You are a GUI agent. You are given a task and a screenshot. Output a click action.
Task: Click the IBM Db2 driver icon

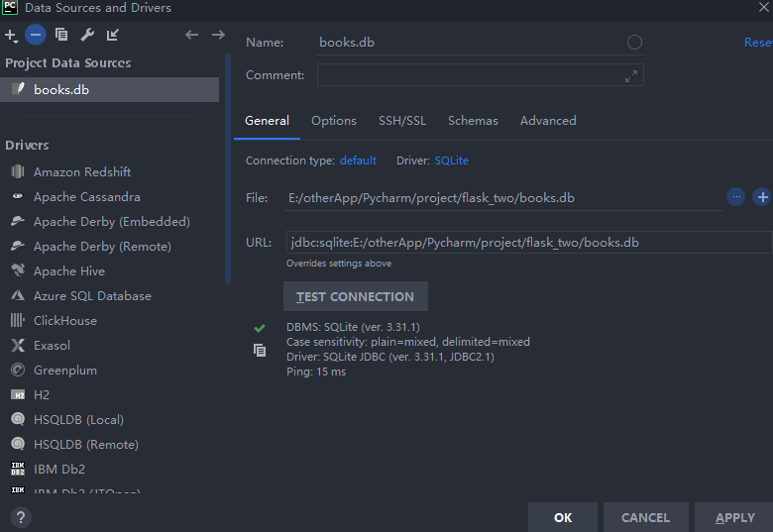tap(18, 469)
